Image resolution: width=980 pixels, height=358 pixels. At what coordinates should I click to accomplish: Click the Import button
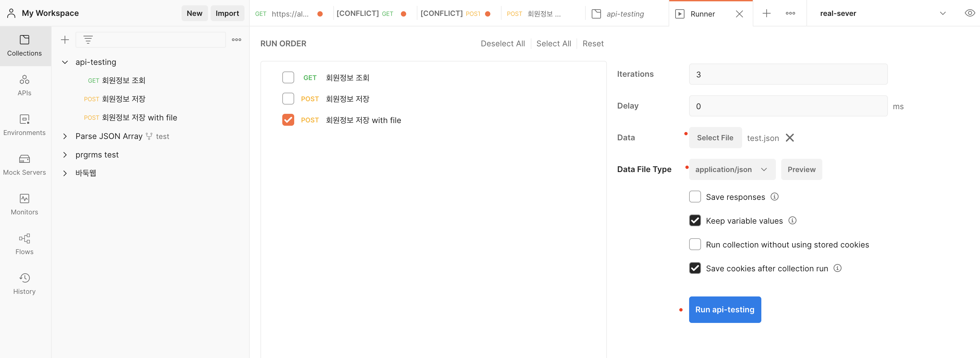[227, 13]
